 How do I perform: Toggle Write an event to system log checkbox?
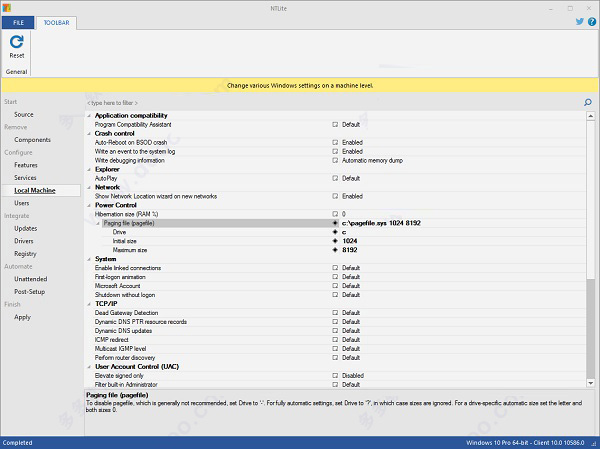click(335, 152)
